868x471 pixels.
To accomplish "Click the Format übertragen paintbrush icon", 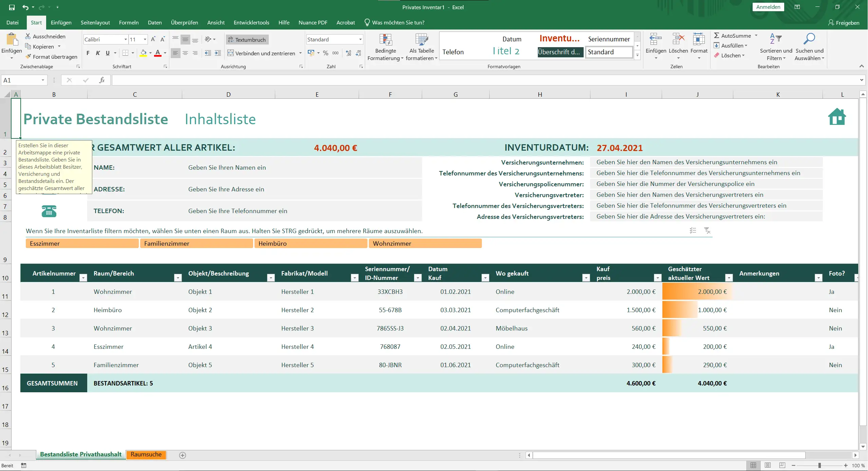I will (28, 57).
